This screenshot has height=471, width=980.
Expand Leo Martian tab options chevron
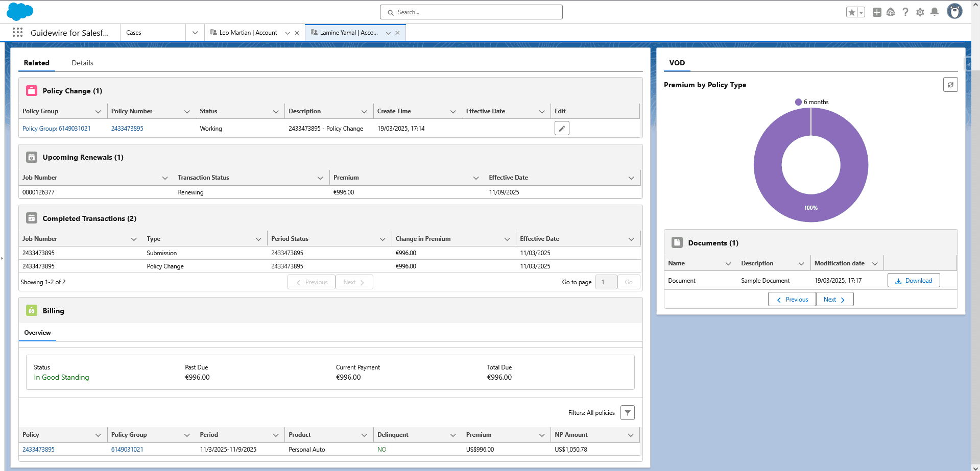click(288, 33)
